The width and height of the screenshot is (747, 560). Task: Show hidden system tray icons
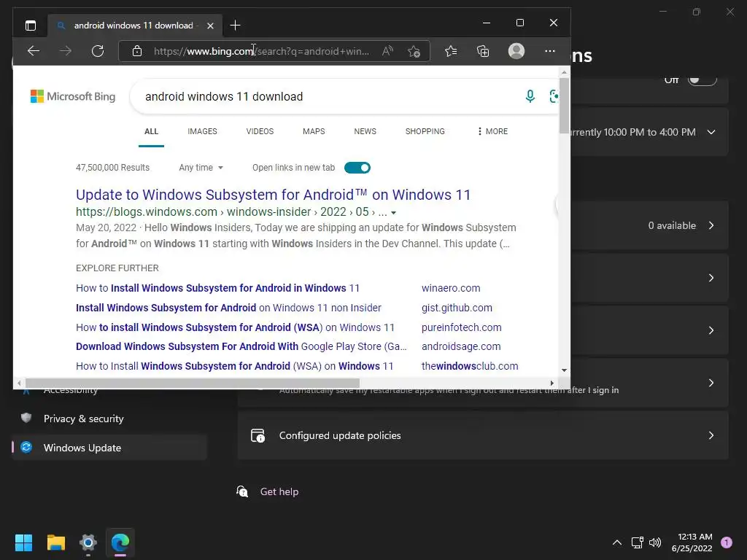(617, 542)
